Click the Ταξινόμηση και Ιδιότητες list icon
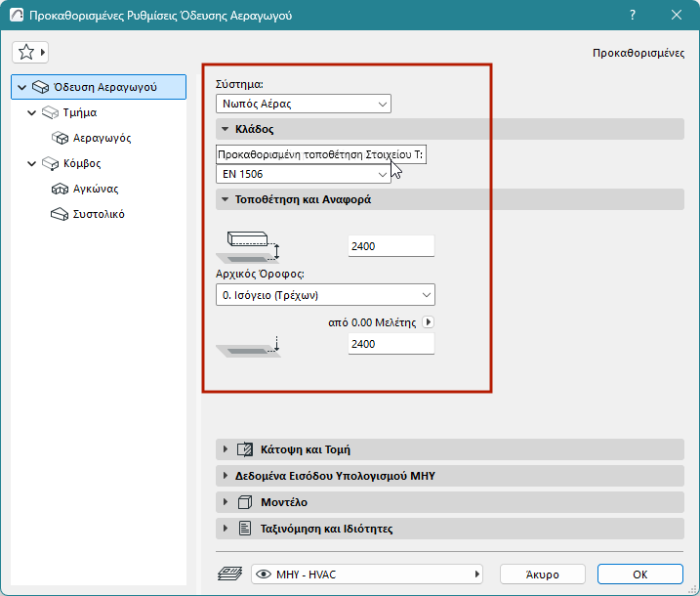 point(245,529)
